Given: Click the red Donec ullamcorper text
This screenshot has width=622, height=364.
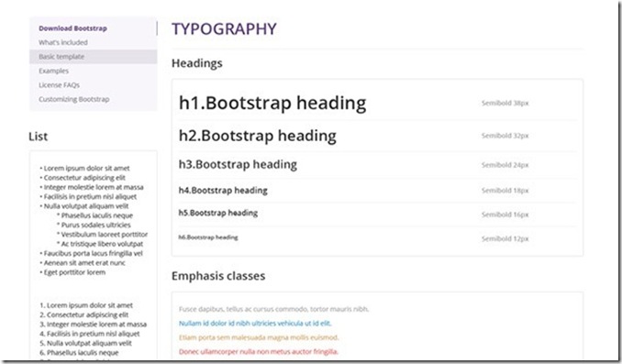Looking at the screenshot, I should point(259,352).
